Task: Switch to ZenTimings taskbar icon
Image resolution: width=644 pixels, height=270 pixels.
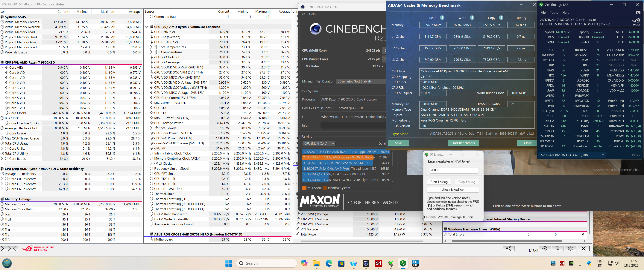Action: [x=403, y=263]
